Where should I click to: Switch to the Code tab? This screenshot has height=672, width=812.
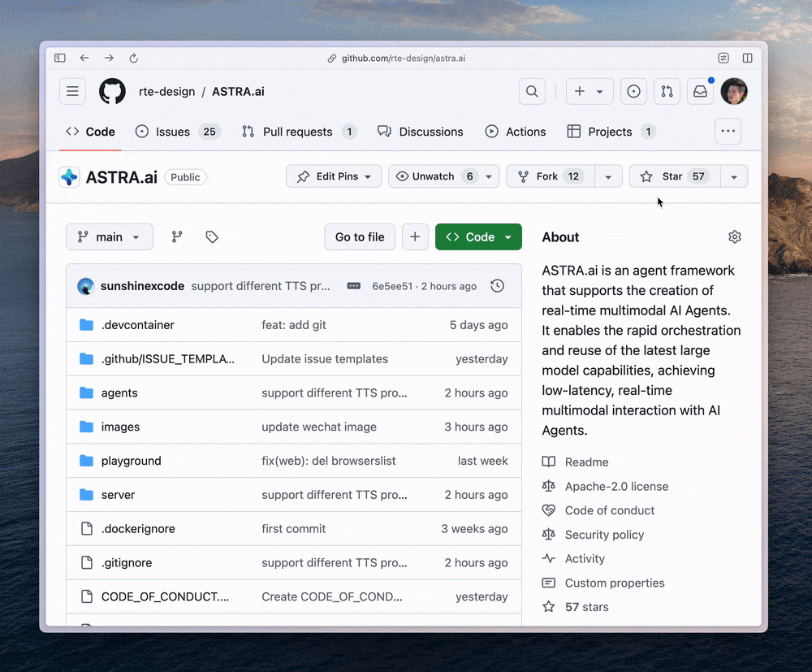click(x=91, y=132)
